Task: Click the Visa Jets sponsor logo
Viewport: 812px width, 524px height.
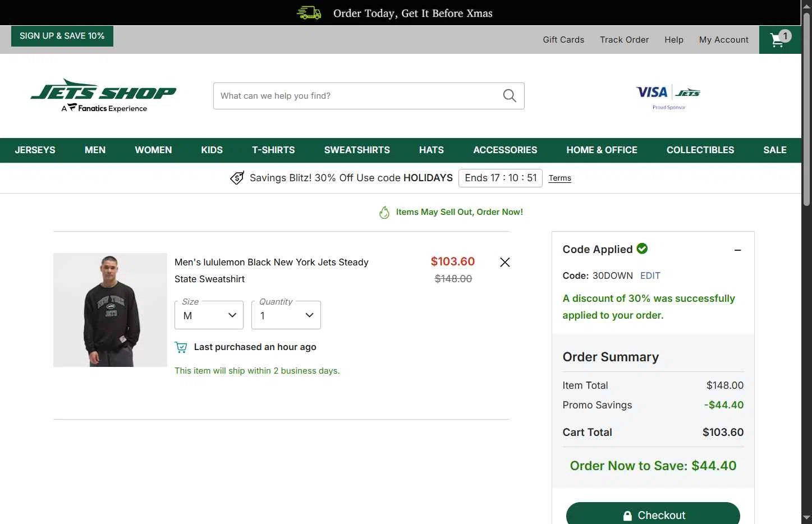Action: pyautogui.click(x=668, y=96)
